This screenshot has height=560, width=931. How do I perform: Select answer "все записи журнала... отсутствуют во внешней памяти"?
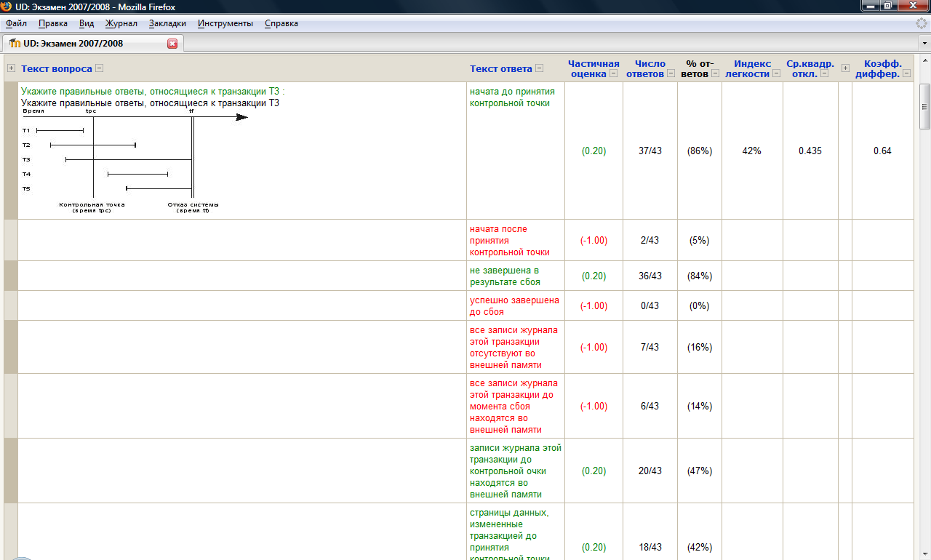514,348
